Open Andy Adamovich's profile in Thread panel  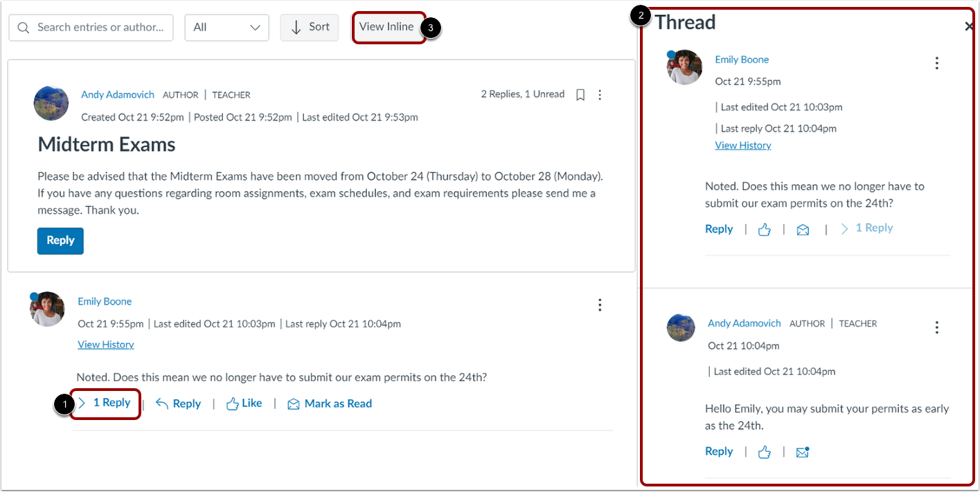tap(744, 323)
